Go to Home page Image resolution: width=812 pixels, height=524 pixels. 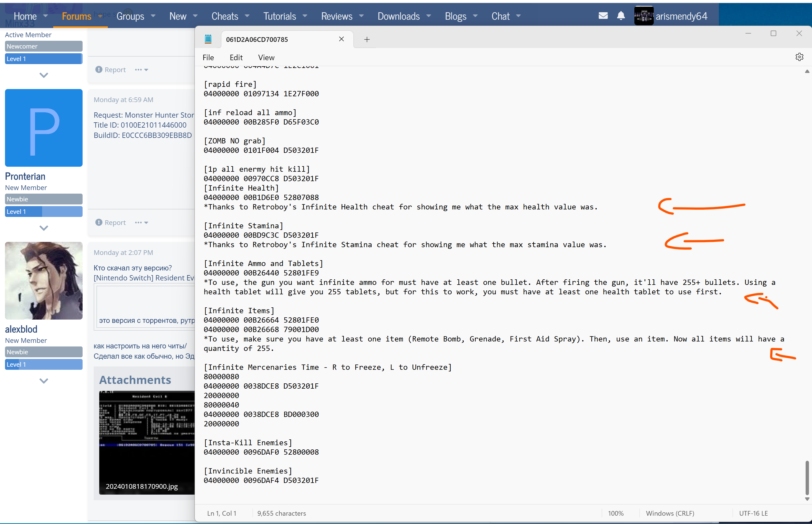[25, 16]
